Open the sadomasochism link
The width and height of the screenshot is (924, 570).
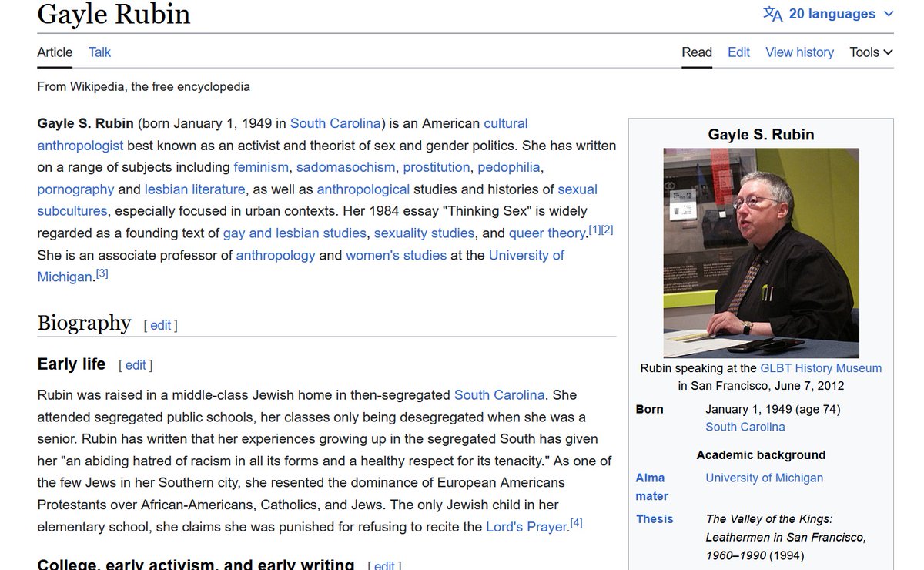tap(346, 167)
